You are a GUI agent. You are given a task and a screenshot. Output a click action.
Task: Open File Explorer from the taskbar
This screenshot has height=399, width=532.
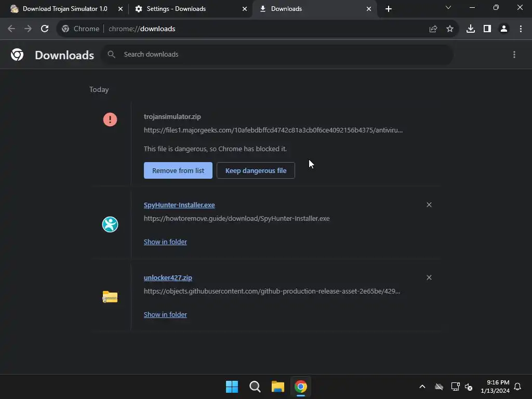click(x=278, y=387)
